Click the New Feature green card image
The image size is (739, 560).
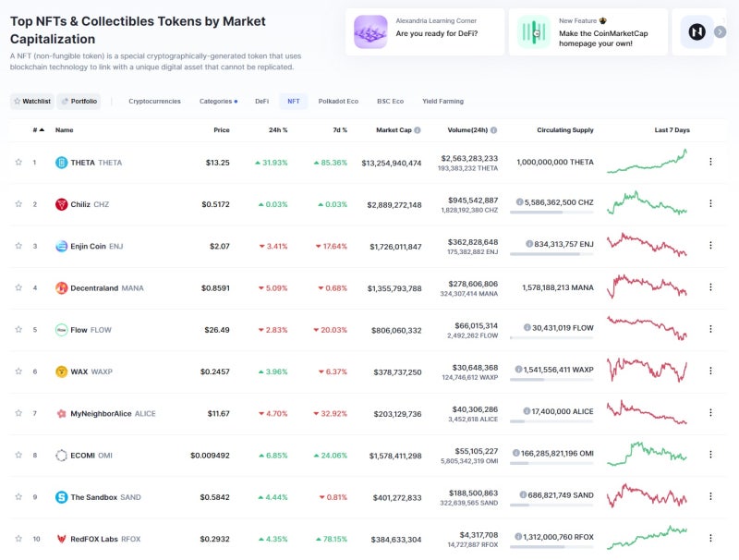coord(534,32)
